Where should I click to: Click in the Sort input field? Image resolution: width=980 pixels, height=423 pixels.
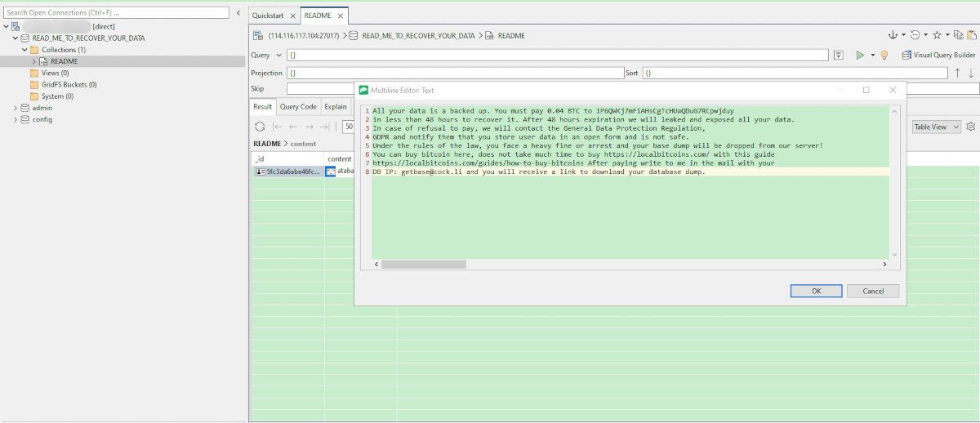pyautogui.click(x=794, y=73)
